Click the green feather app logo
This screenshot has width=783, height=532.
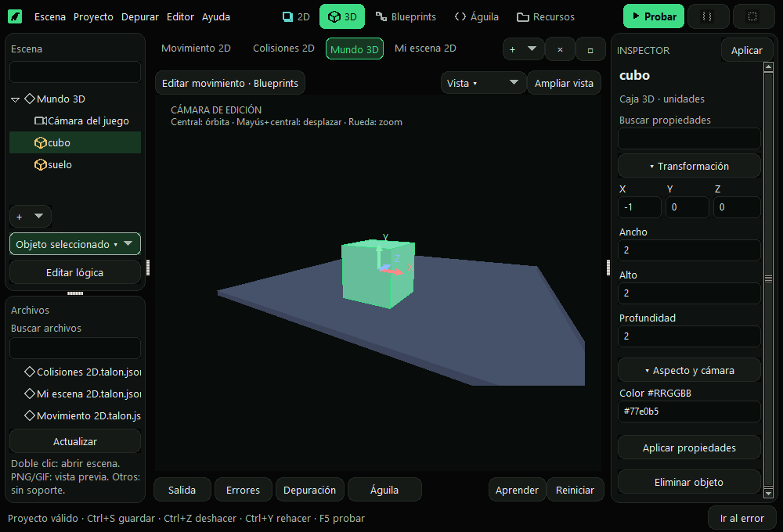15,16
